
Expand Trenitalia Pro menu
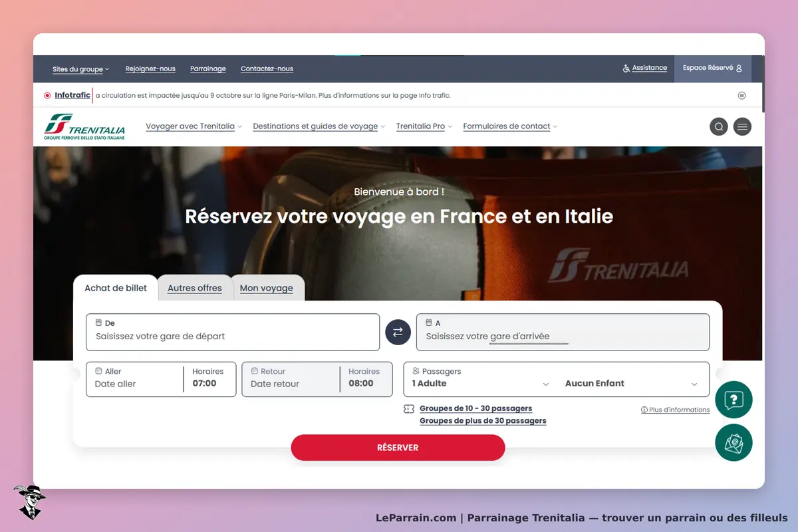point(424,126)
